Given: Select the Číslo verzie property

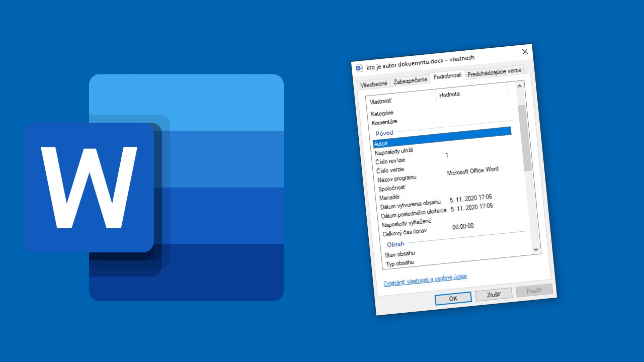Looking at the screenshot, I should [x=390, y=170].
